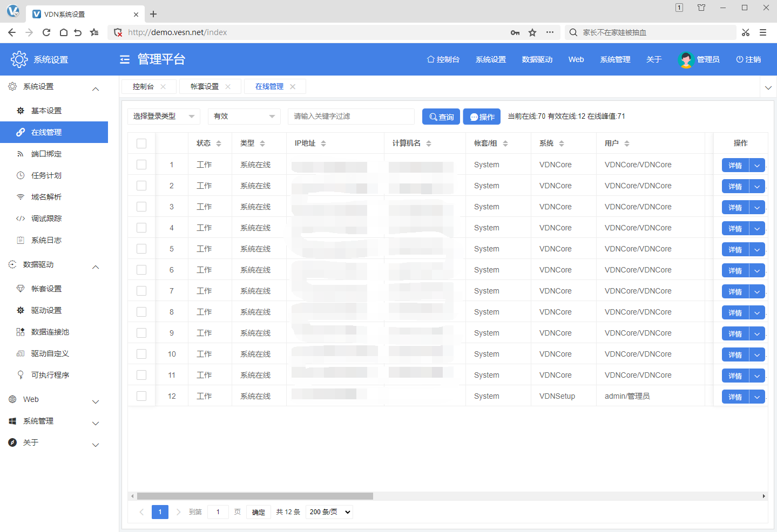The image size is (777, 532).
Task: Toggle the select-all checkbox in table header
Action: point(141,144)
